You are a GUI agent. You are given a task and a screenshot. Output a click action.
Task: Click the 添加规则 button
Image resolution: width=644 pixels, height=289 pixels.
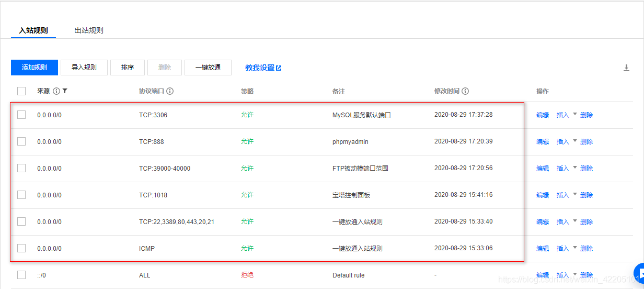[x=34, y=68]
